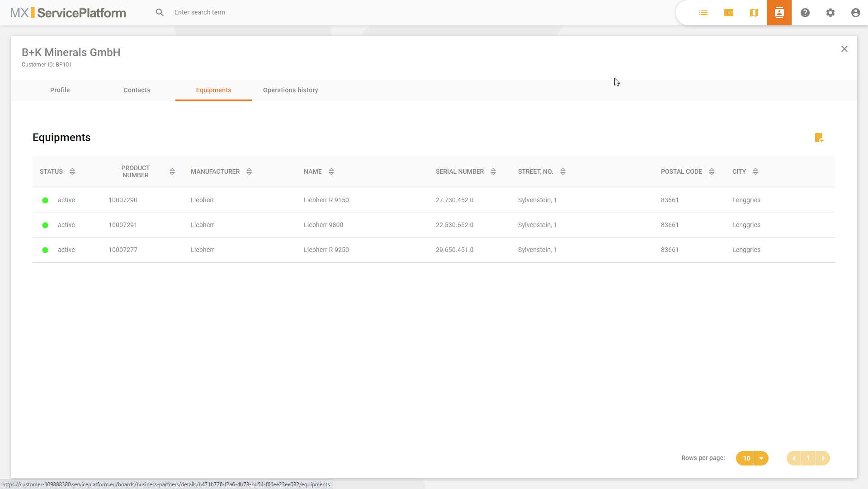Viewport: 868px width, 489px height.
Task: Open the user account profile icon
Action: tap(856, 13)
